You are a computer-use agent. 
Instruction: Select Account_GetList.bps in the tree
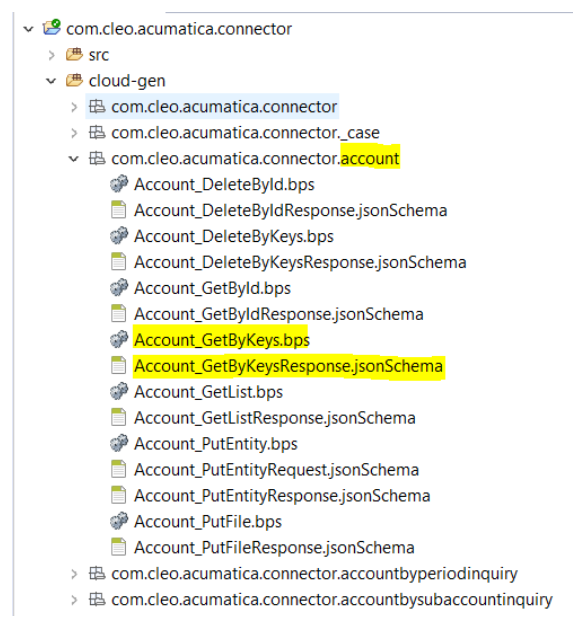click(x=208, y=392)
